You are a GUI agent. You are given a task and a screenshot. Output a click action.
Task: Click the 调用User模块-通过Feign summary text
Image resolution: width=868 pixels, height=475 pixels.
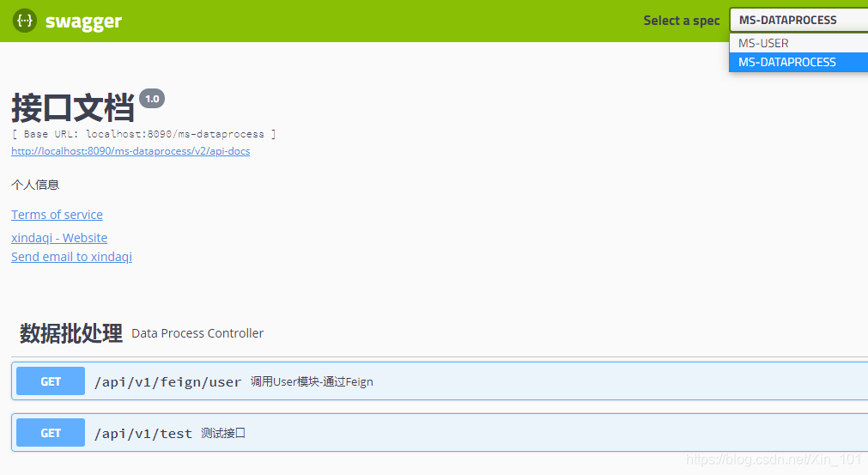[312, 381]
